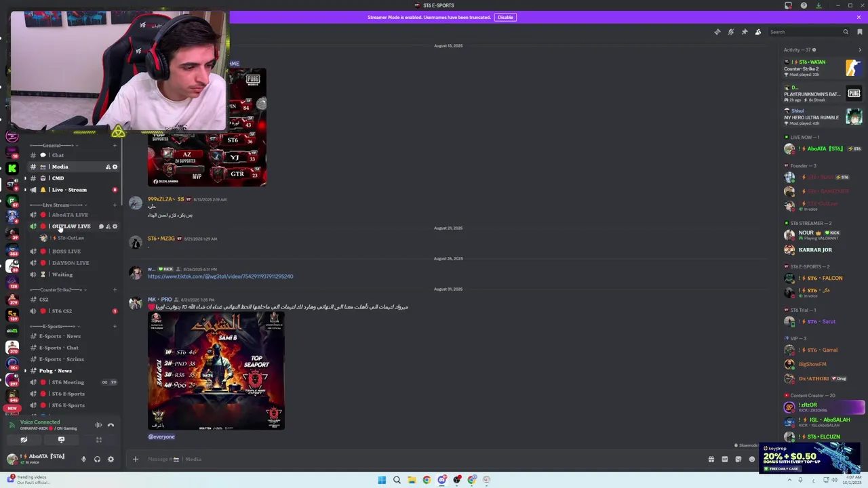
Task: Collapse the CounterStrike2 category
Action: [x=57, y=289]
